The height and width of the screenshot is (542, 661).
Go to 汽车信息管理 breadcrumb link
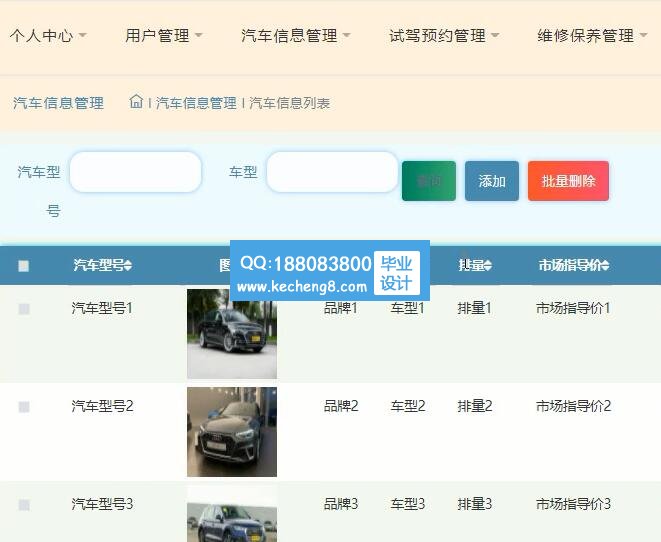196,103
